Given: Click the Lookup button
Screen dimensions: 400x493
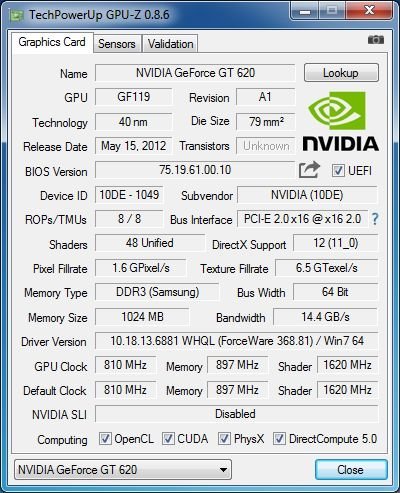Looking at the screenshot, I should 341,73.
